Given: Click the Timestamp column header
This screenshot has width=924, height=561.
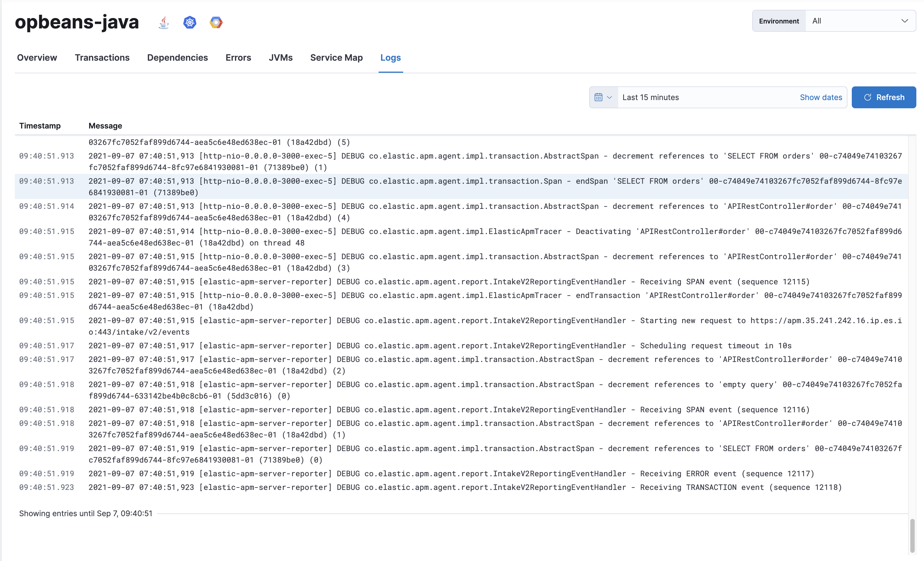Looking at the screenshot, I should [x=40, y=126].
